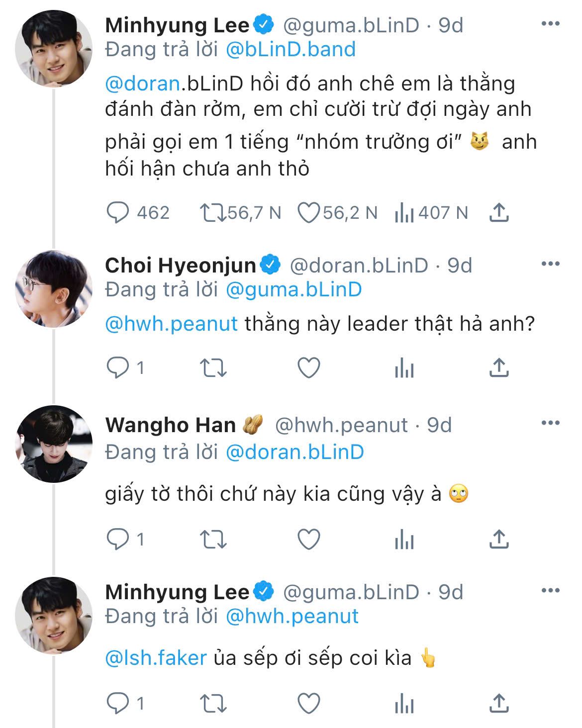582x728 pixels.
Task: Retweet Choi Hyeonjun's reply
Action: (213, 368)
